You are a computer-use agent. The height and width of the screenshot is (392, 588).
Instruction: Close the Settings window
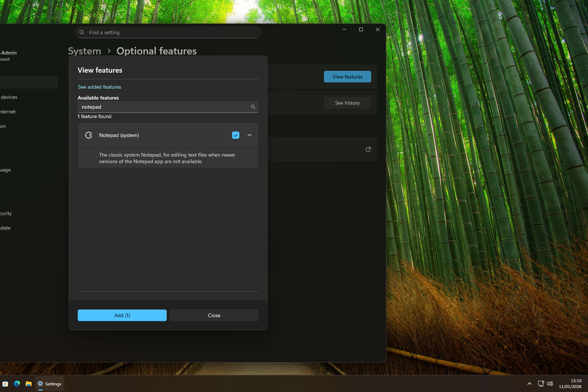378,29
